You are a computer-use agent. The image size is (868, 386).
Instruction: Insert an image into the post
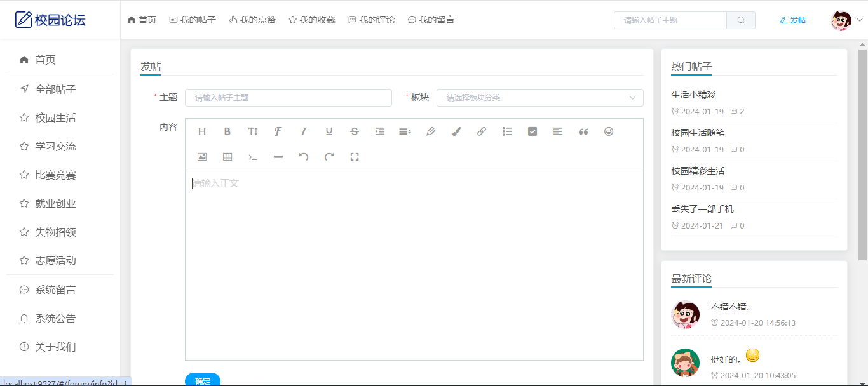202,157
